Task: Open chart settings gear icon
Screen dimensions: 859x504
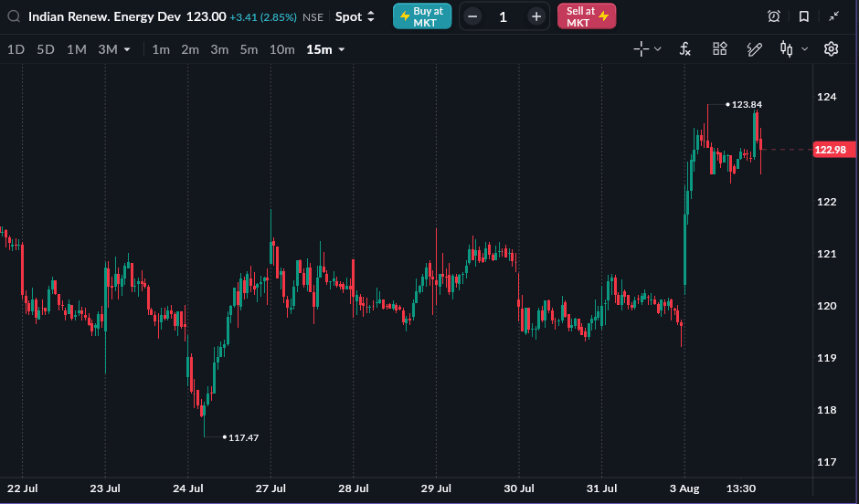Action: 831,49
